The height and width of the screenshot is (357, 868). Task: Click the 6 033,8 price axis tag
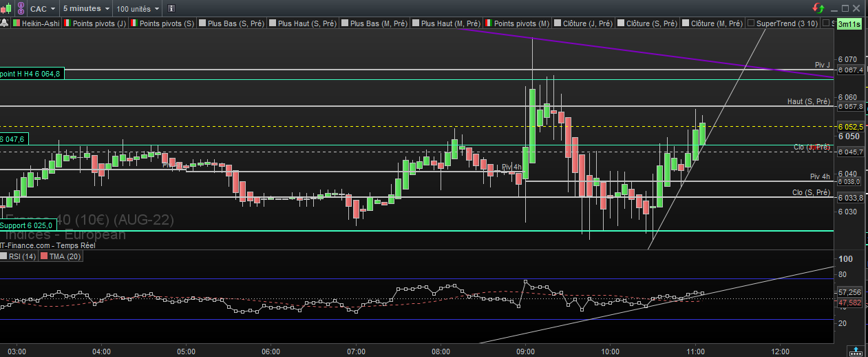tap(849, 197)
